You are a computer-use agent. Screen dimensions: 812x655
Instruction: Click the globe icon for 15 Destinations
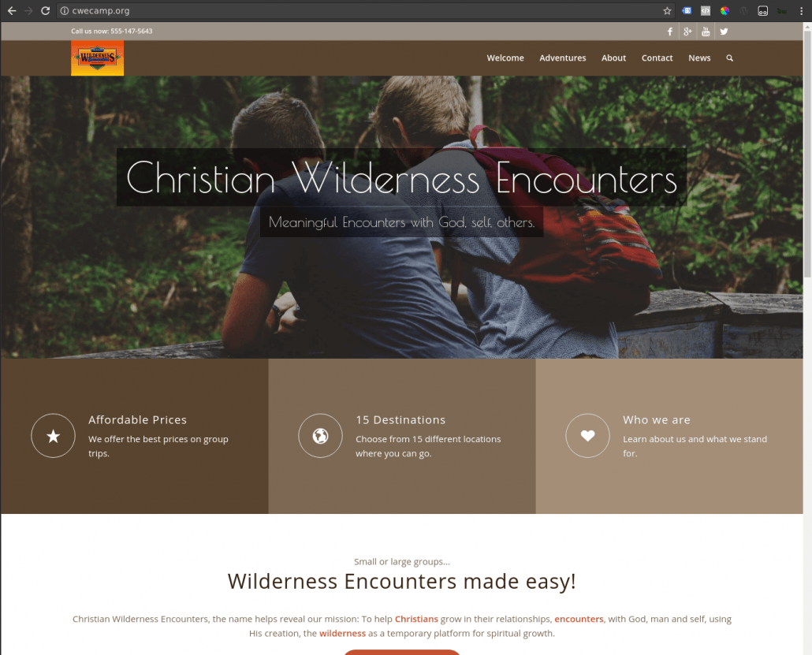(320, 435)
